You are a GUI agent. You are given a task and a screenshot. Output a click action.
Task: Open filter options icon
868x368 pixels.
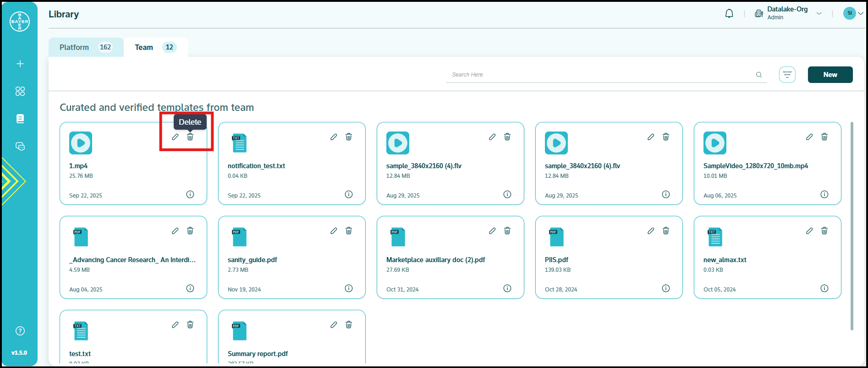(x=787, y=75)
